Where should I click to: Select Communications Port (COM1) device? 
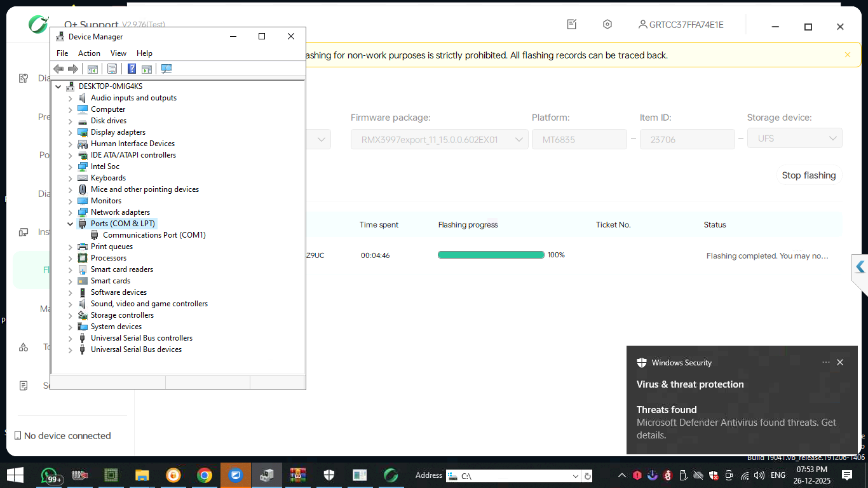coord(154,235)
